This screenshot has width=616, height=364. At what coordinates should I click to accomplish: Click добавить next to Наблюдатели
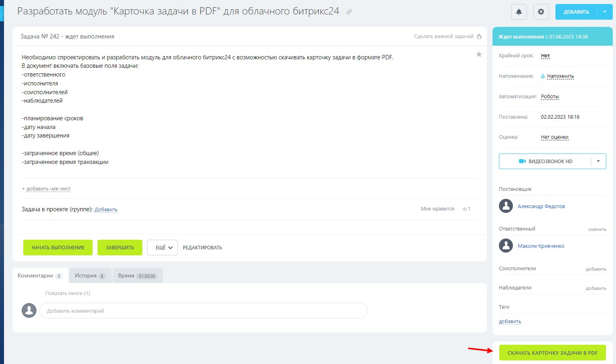click(x=596, y=288)
